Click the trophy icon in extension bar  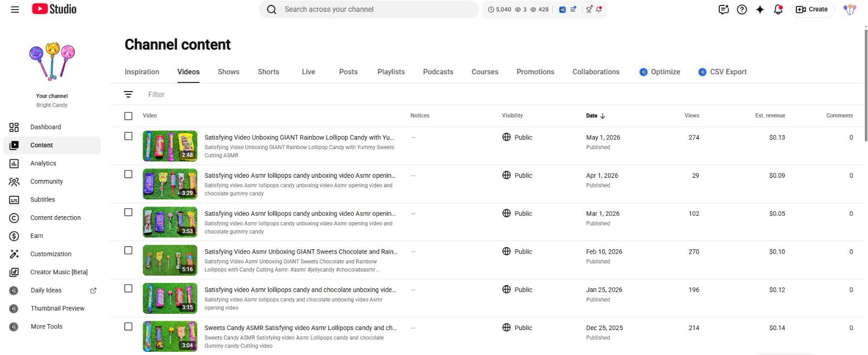tap(589, 9)
